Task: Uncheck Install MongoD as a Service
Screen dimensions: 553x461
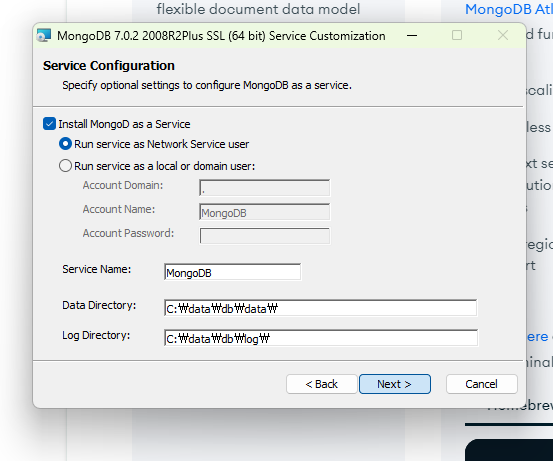Action: (49, 124)
